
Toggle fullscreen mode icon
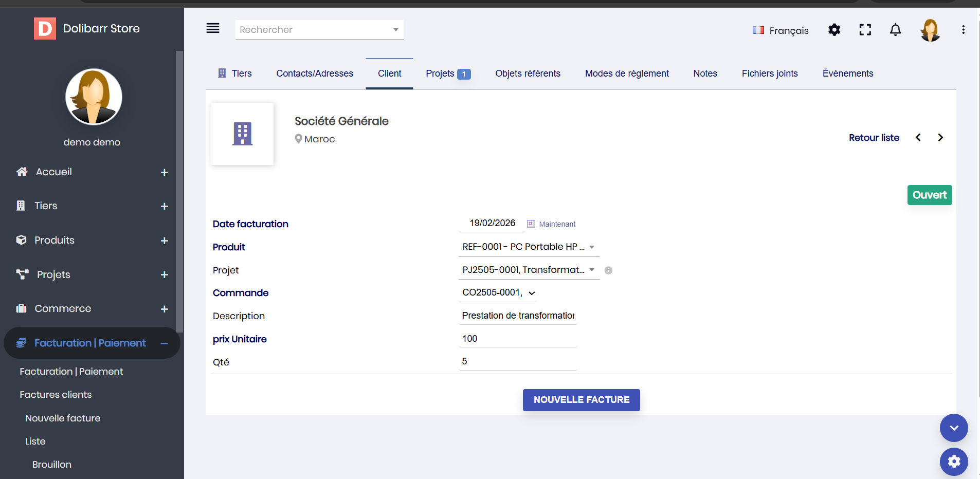tap(865, 30)
